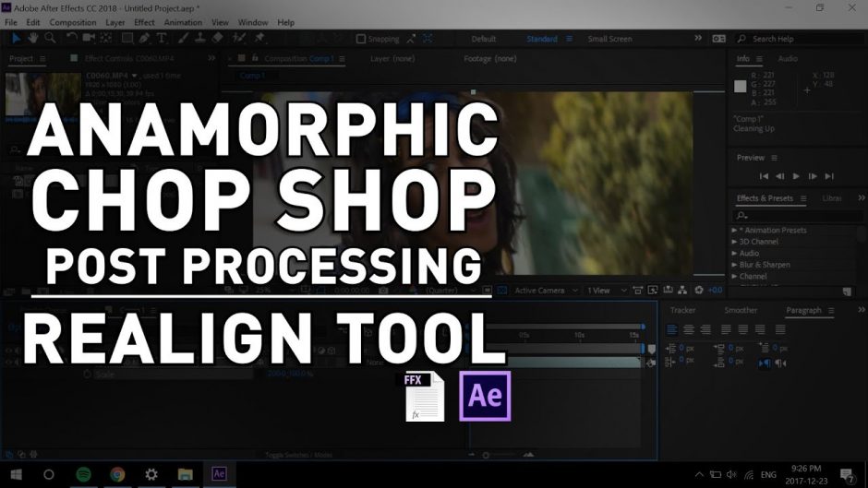868x488 pixels.
Task: Click the Sync Settings icon beside Search Help
Action: click(x=718, y=39)
